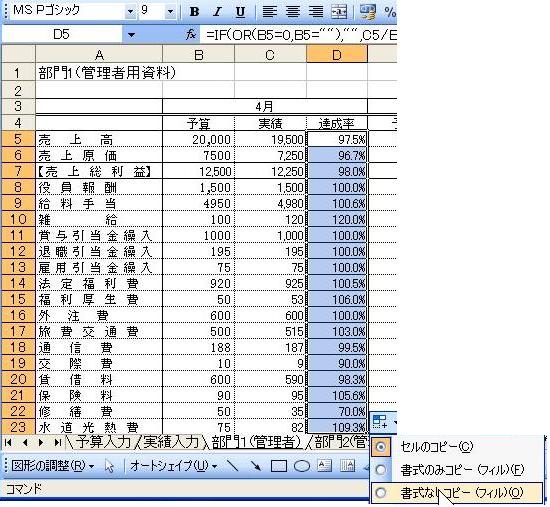Image resolution: width=550 pixels, height=507 pixels.
Task: Align text left in toolbar
Action: (x=269, y=12)
